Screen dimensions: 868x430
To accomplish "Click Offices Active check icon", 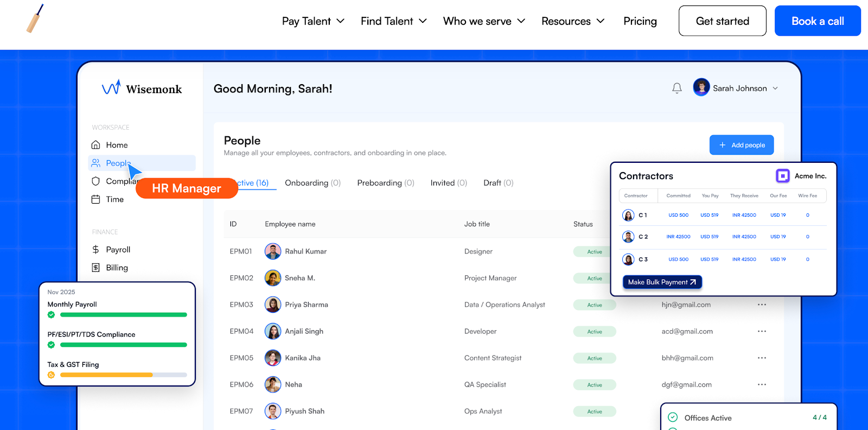I will point(673,418).
